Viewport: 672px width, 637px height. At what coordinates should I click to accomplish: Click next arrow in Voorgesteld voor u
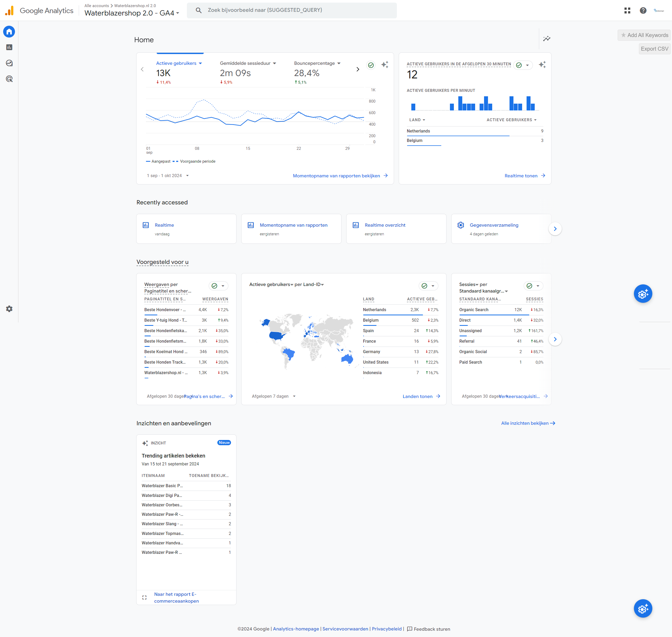pos(555,339)
